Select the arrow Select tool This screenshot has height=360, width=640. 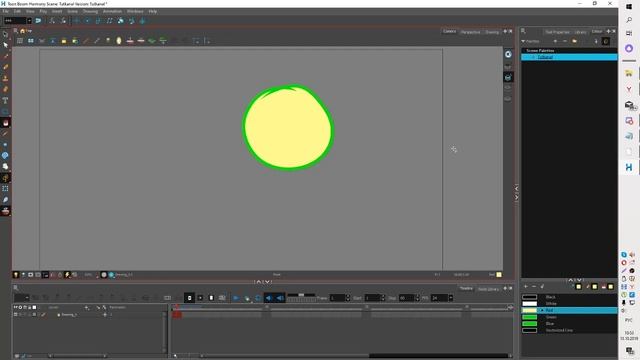point(5,45)
